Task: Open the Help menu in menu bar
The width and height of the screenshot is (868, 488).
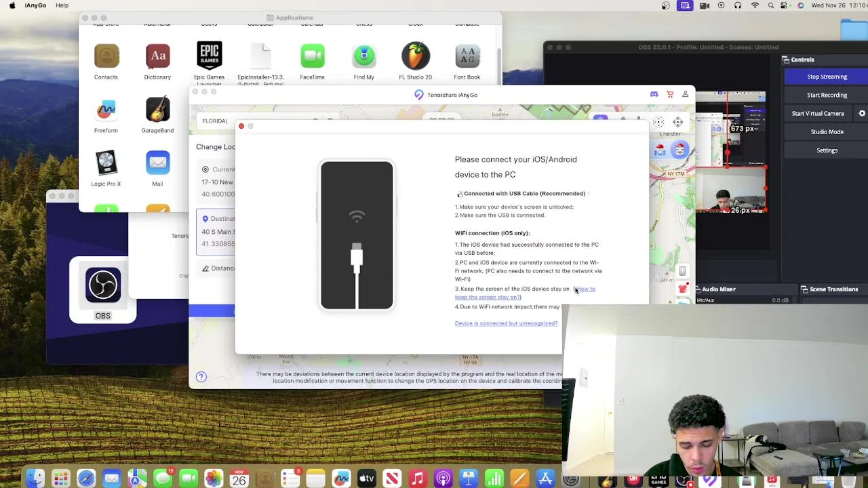Action: [62, 5]
